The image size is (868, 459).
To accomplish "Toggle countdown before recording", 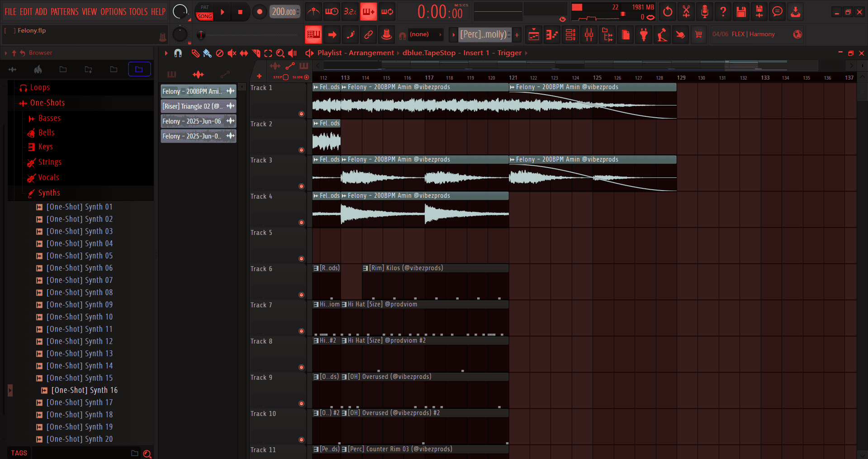I will (x=350, y=12).
